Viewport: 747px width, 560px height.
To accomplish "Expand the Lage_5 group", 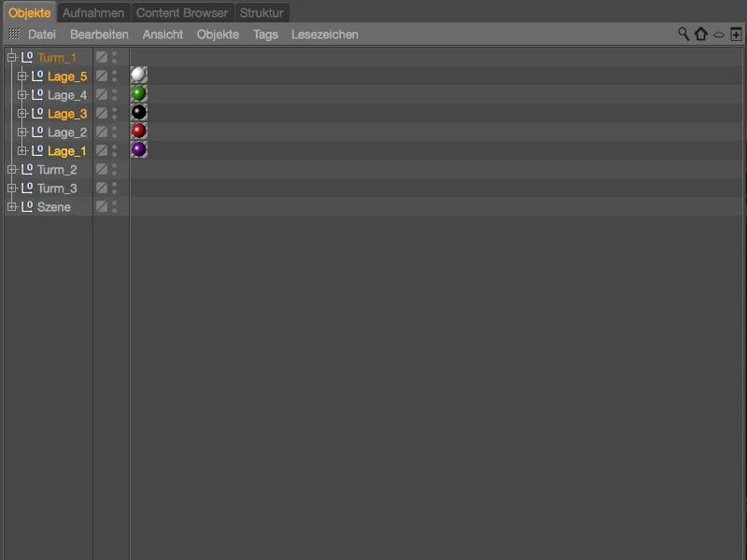I will pos(21,76).
